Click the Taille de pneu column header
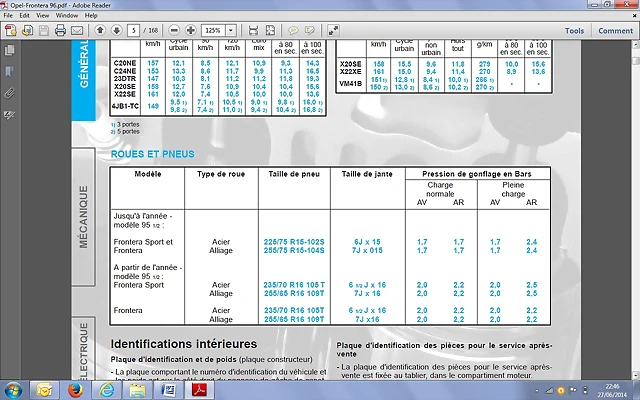640x400 pixels. point(294,174)
